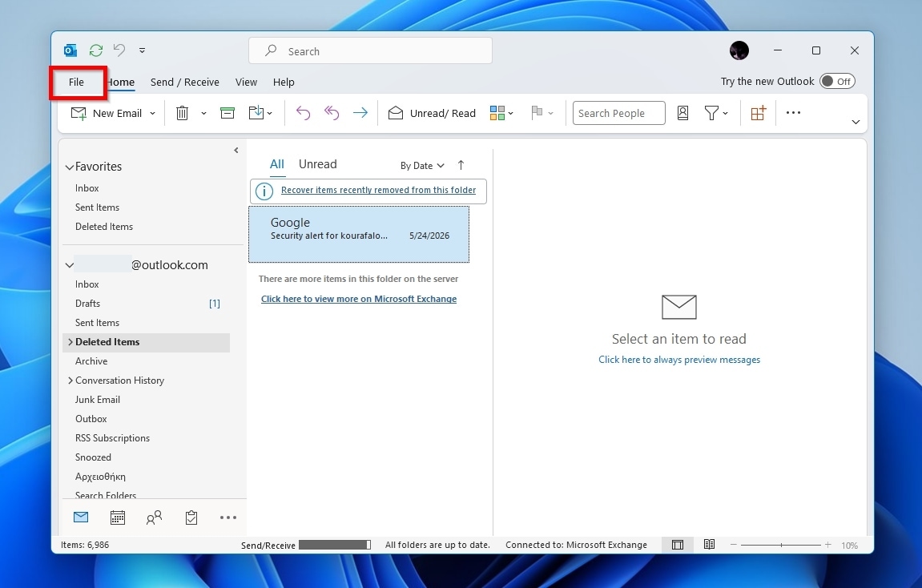Click to view more on Microsoft Exchange
The height and width of the screenshot is (588, 922).
point(359,299)
